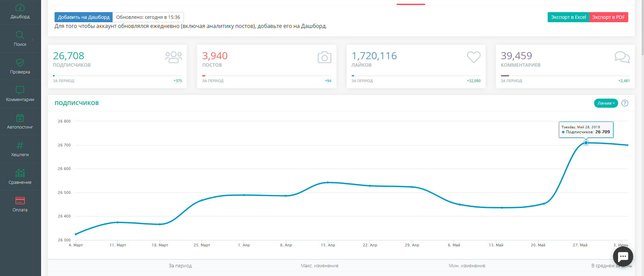Open the live chat widget bubble
644x276 pixels.
point(623,256)
